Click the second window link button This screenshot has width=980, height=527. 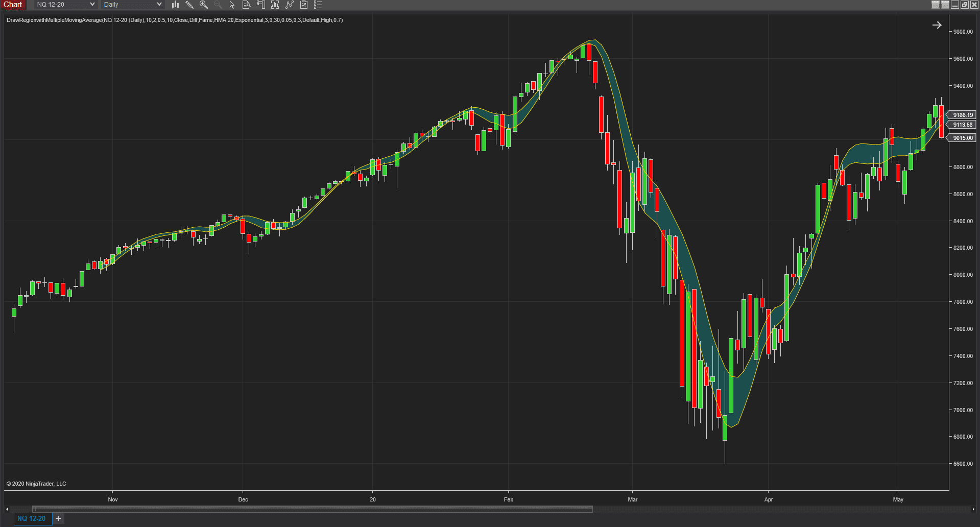coord(945,5)
